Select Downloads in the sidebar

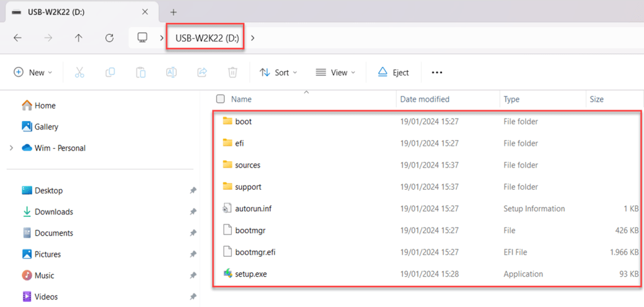54,212
